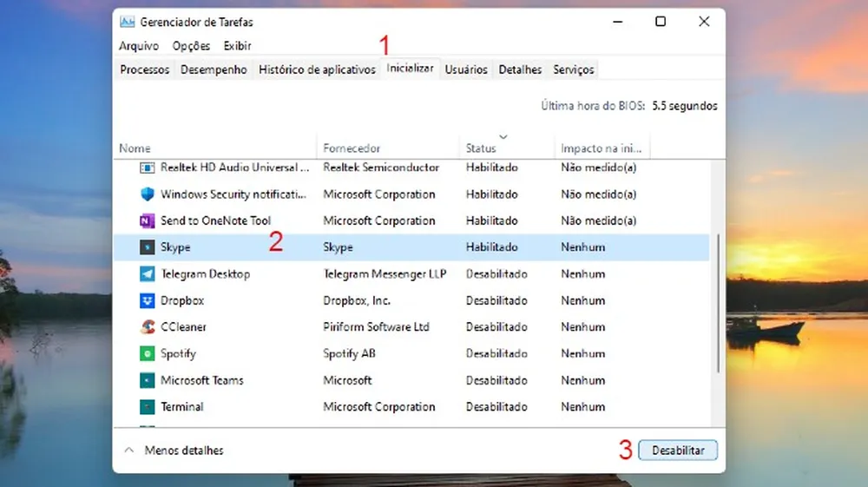Switch to the Desempenho tab
The image size is (868, 487).
point(214,69)
